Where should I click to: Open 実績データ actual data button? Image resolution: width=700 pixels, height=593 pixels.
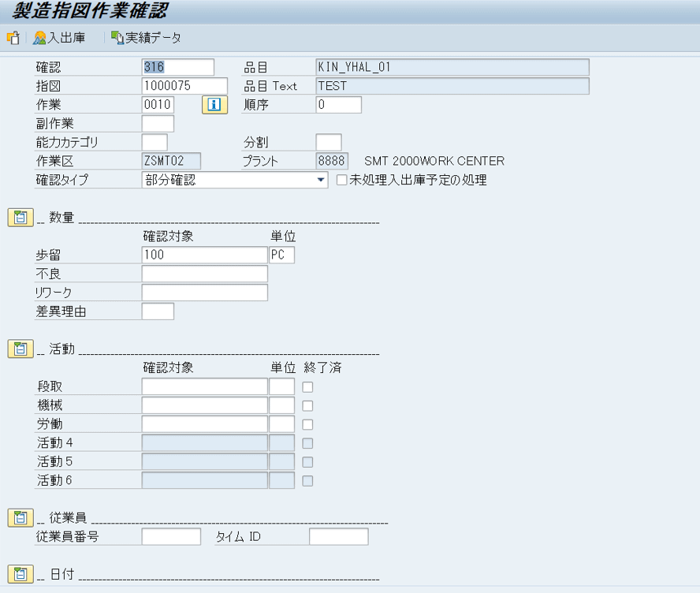click(147, 38)
